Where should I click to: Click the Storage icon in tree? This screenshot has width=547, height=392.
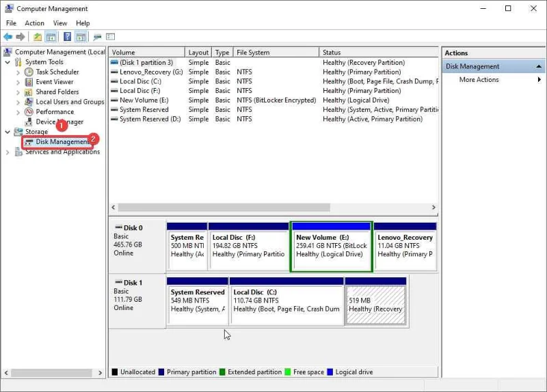click(18, 132)
